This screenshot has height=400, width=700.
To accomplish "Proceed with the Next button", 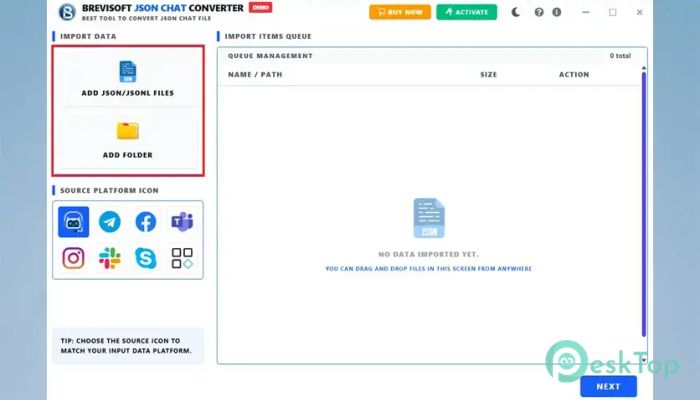I will coord(608,387).
